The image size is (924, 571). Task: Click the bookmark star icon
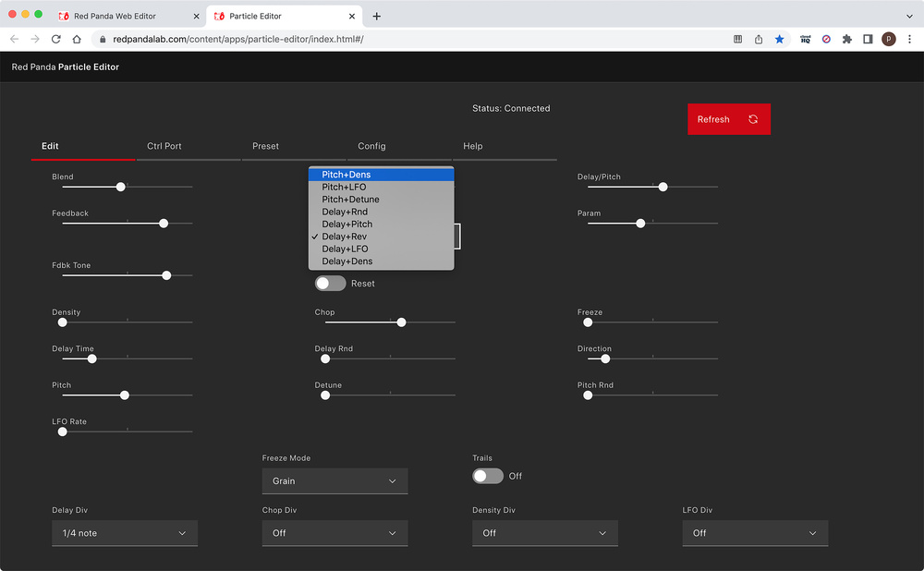click(x=780, y=39)
